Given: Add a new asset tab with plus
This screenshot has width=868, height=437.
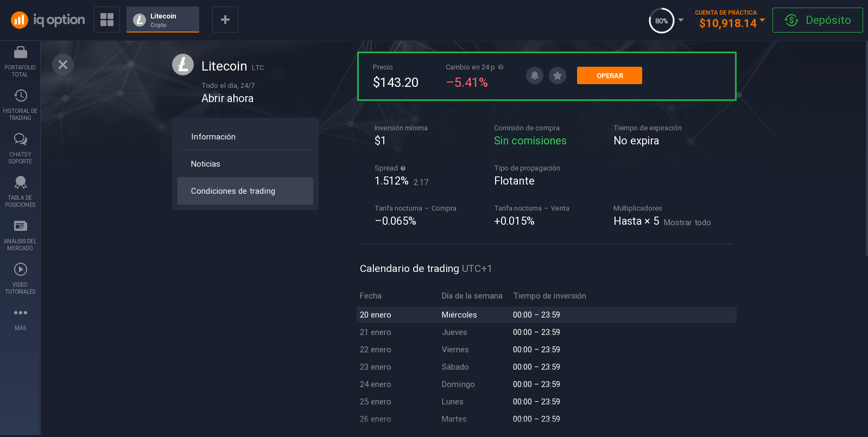Looking at the screenshot, I should point(225,20).
